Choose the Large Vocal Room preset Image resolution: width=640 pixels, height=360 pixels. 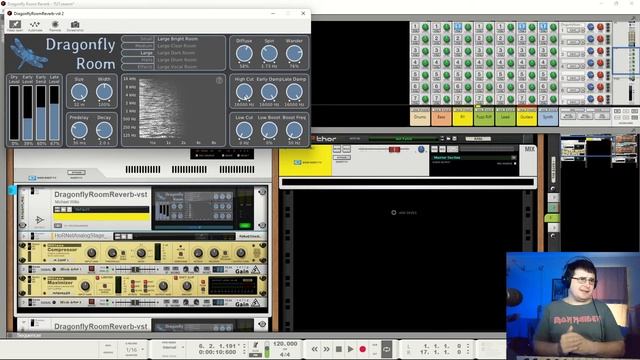coord(177,67)
